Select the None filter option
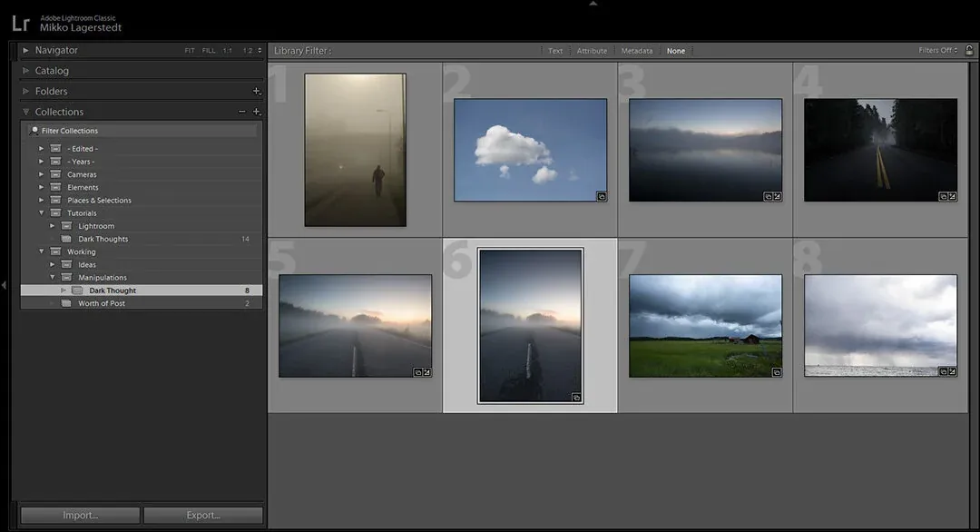The width and height of the screenshot is (980, 532). 675,51
